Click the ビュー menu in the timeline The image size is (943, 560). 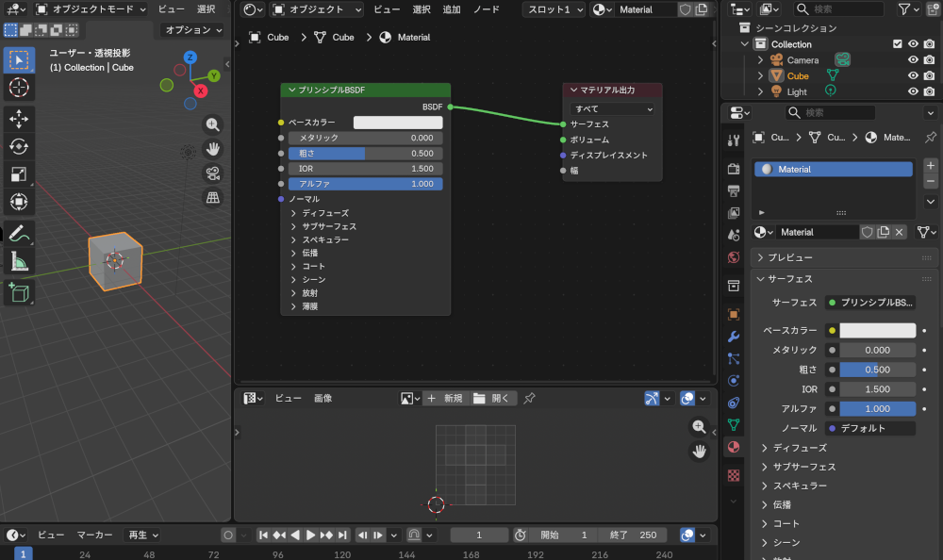tap(50, 535)
